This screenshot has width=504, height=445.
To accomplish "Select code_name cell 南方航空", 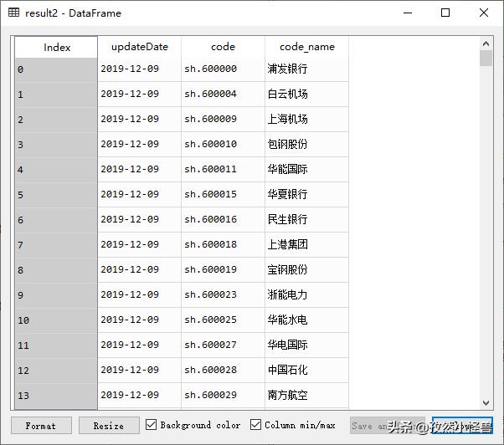I will 307,395.
